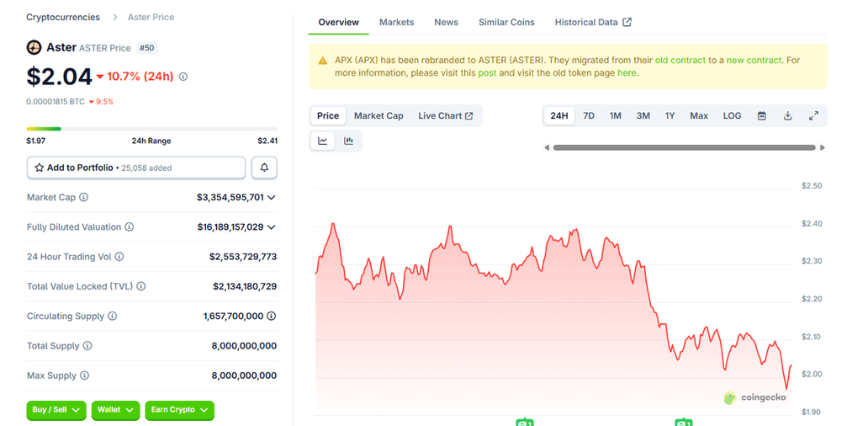Viewport: 868px width, 426px height.
Task: Expand the chart to fullscreen
Action: (814, 116)
